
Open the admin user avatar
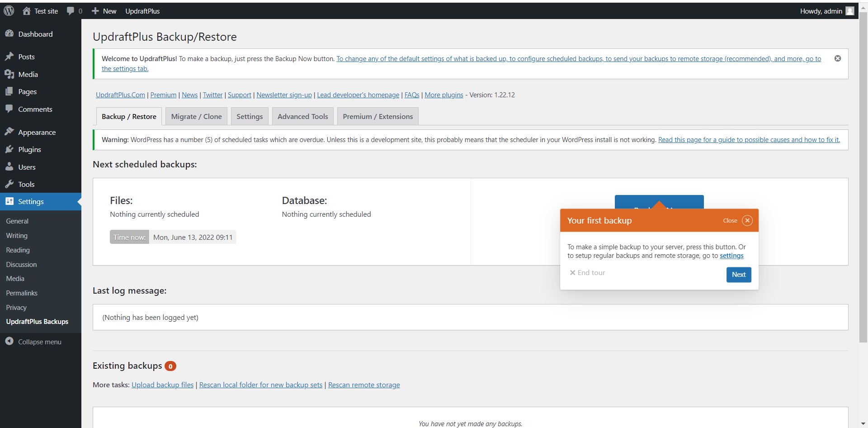coord(850,11)
